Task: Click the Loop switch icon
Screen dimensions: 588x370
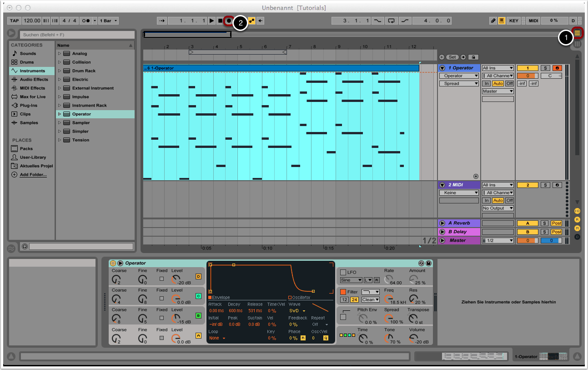Action: point(391,21)
